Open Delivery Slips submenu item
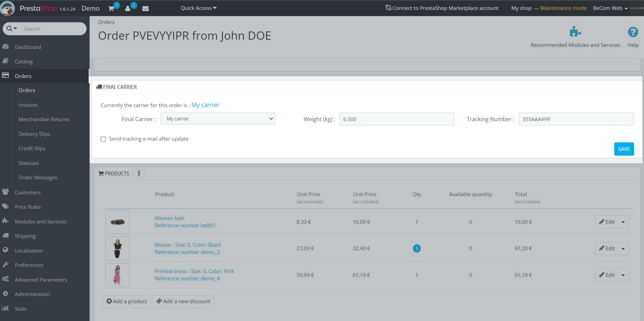This screenshot has width=644, height=321. tap(34, 134)
